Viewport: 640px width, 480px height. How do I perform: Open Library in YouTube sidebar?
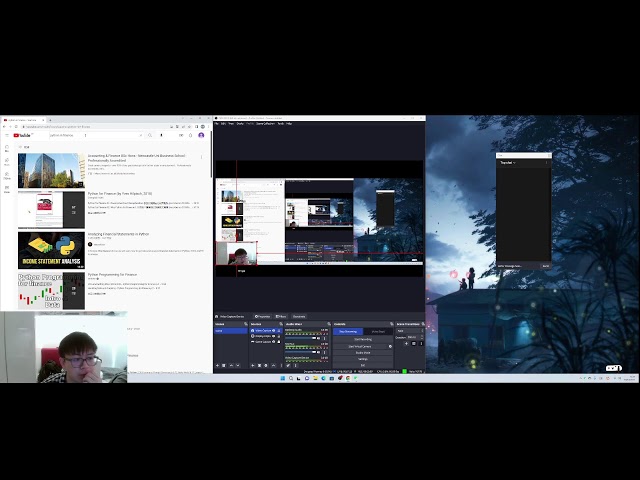7,189
